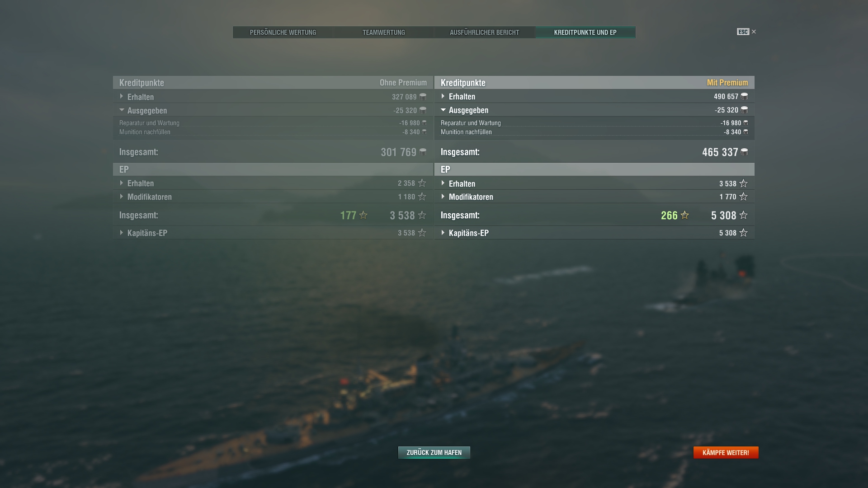Click the coin icon beside 327 089
The height and width of the screenshot is (488, 868).
(423, 97)
